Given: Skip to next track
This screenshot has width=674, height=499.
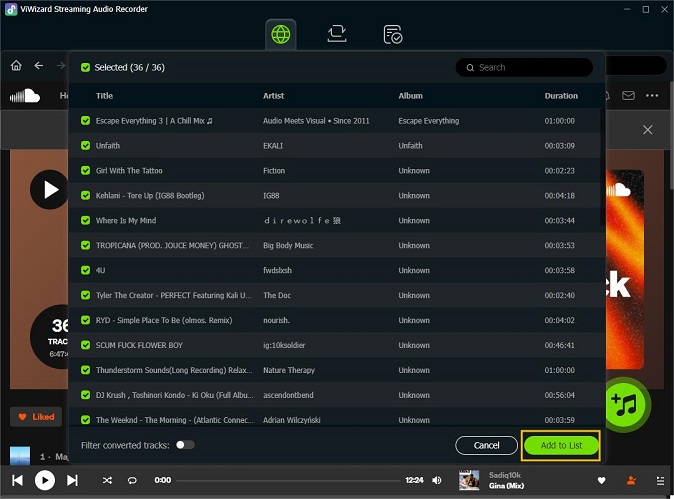Looking at the screenshot, I should coord(72,480).
